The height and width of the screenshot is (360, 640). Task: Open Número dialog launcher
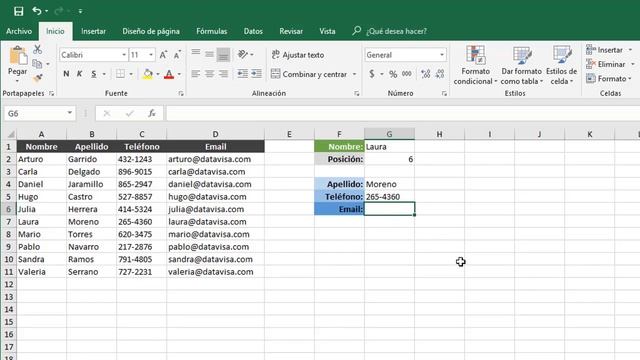coord(444,93)
